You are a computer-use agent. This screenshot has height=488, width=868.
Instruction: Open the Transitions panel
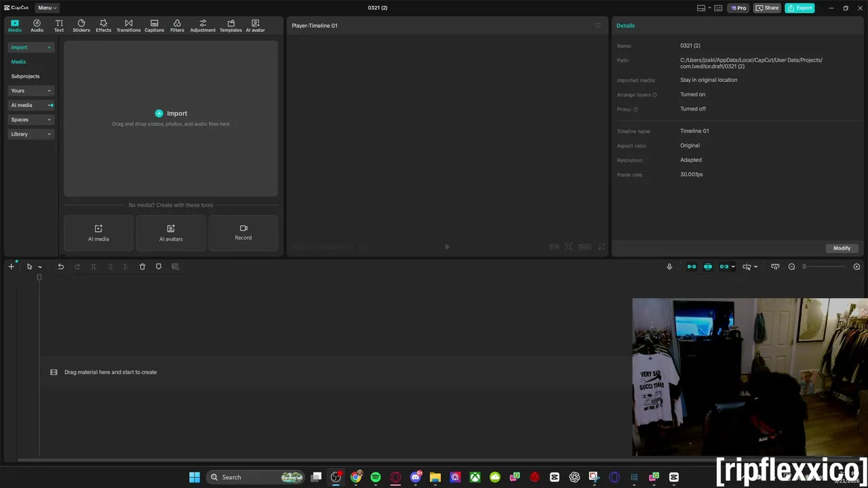point(128,26)
